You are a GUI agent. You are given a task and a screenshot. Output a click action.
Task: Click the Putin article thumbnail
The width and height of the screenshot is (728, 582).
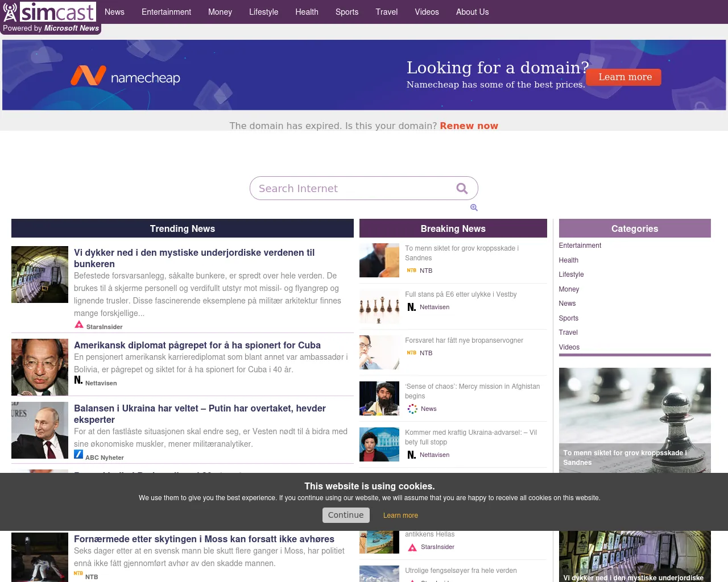[x=40, y=430]
